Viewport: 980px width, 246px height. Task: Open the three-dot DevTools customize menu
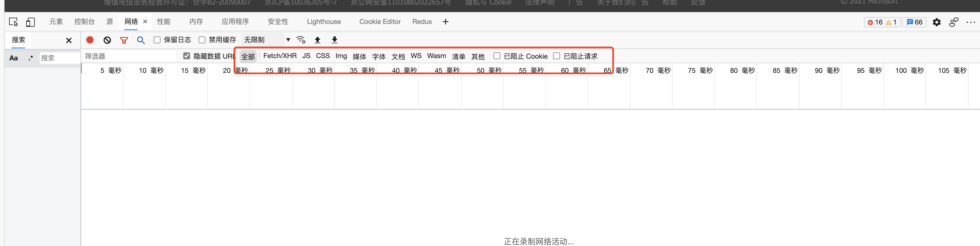971,22
